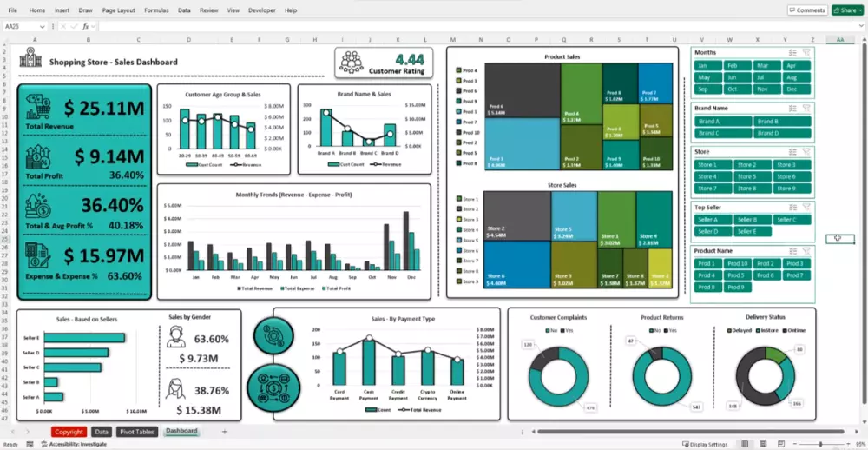The image size is (868, 450).
Task: Click Accessibility: Investigate in status bar
Action: (74, 444)
